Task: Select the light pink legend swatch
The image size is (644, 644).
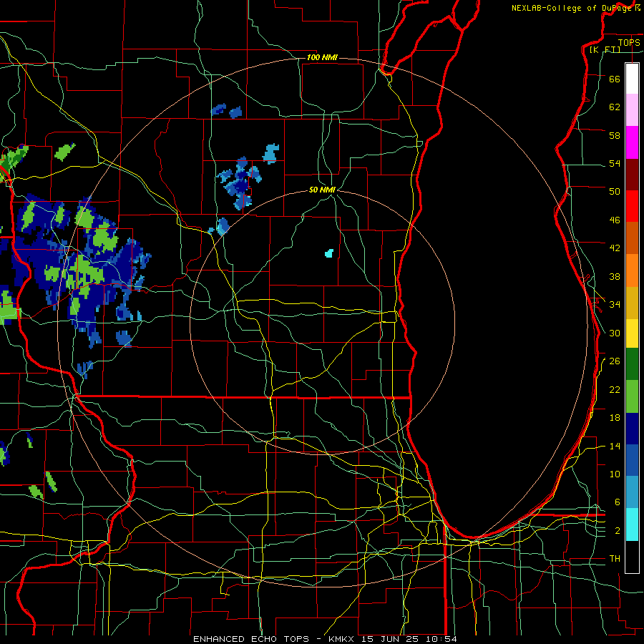Action: [632, 110]
